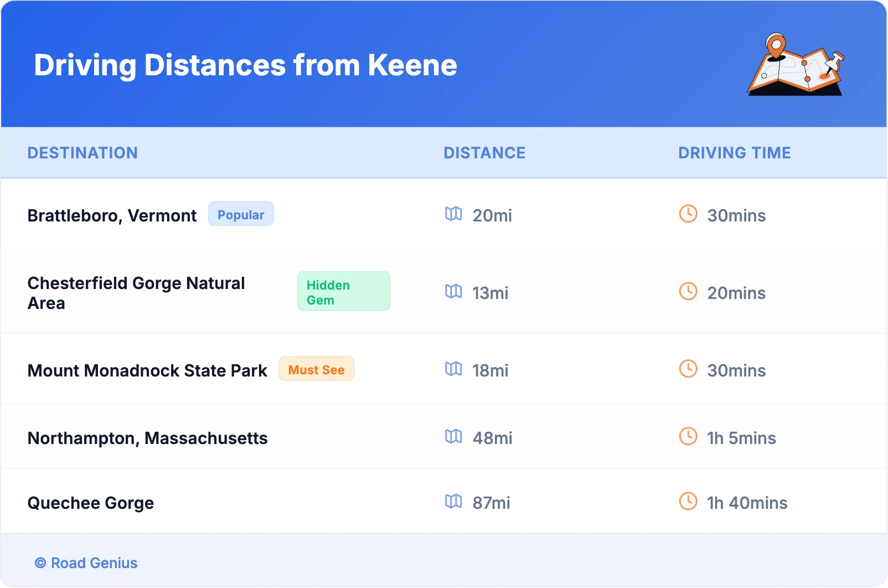
Task: Click the 48mi distance value
Action: (x=492, y=438)
